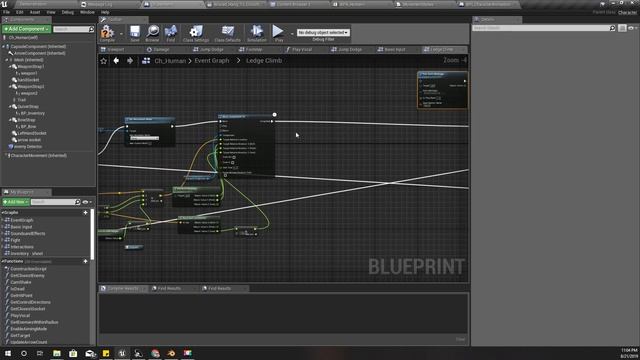Open Class Settings from the toolbar
This screenshot has height=360, width=640.
196,33
